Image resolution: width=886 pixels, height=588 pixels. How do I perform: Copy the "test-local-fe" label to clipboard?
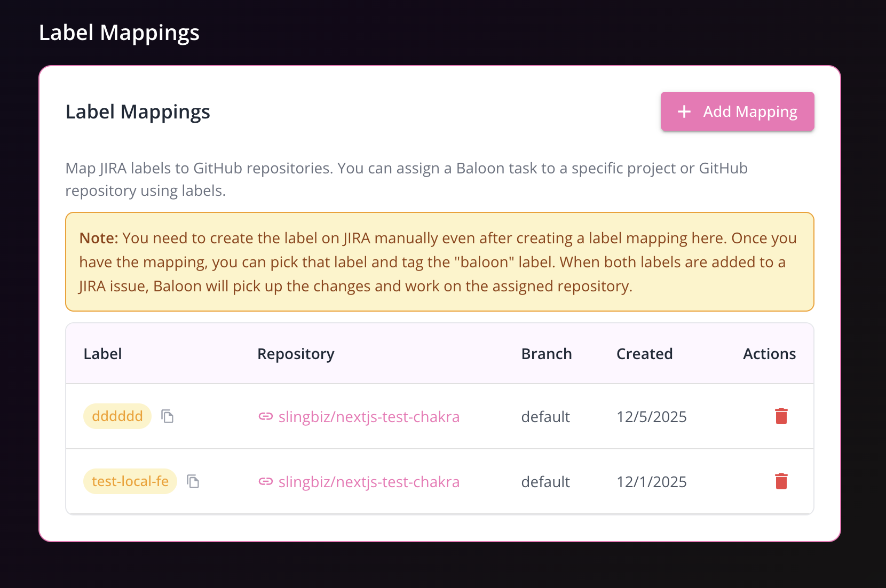pyautogui.click(x=193, y=481)
